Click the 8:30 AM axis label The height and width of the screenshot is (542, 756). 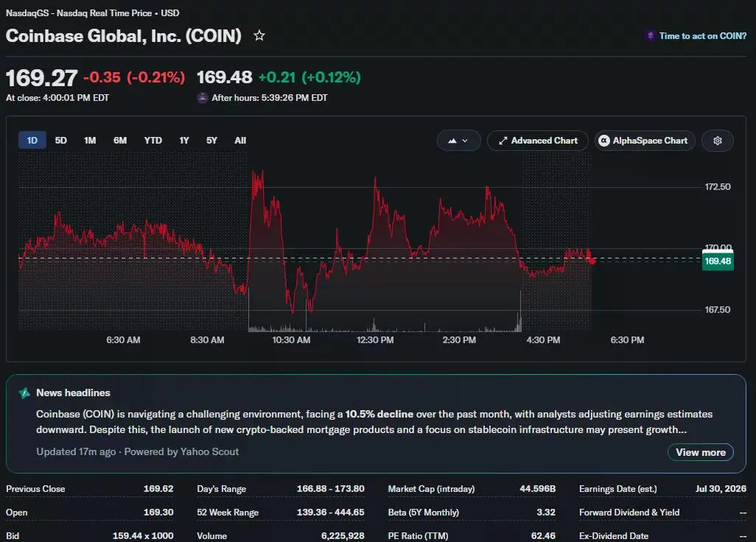pyautogui.click(x=207, y=340)
